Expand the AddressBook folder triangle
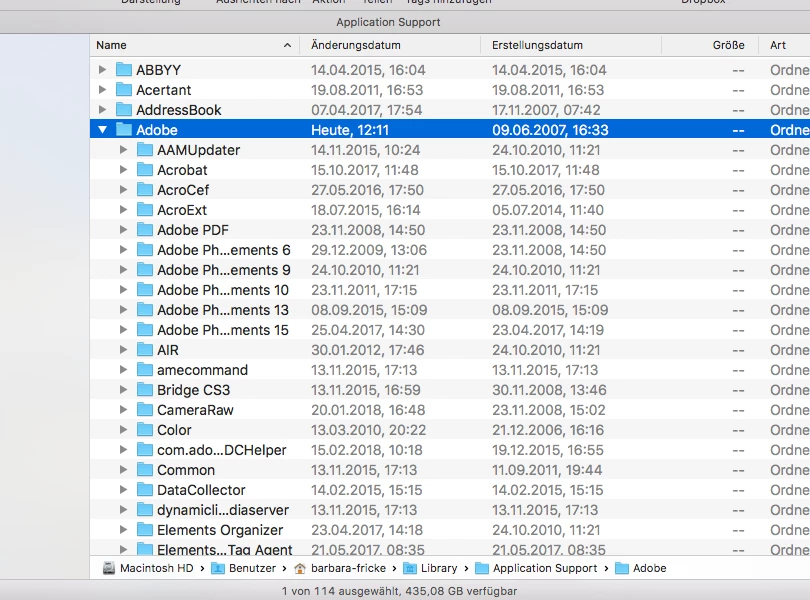Viewport: 810px width, 600px height. 102,110
